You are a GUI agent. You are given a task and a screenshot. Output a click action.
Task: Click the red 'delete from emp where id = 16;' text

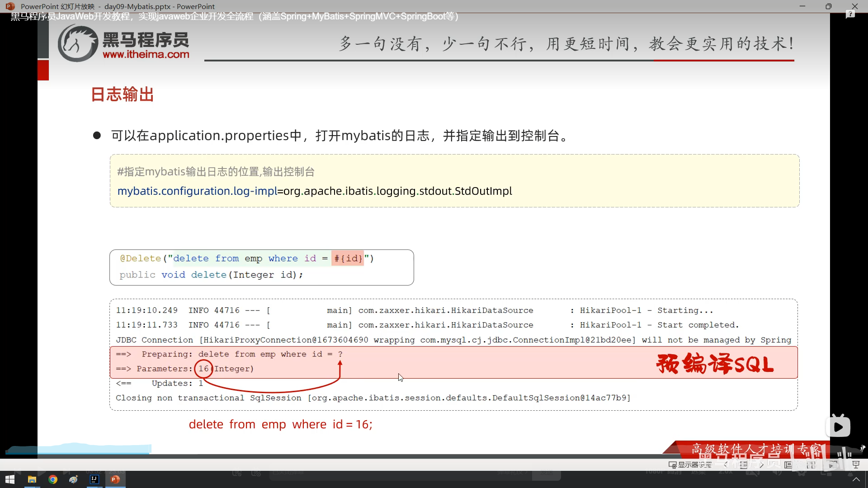pos(280,425)
